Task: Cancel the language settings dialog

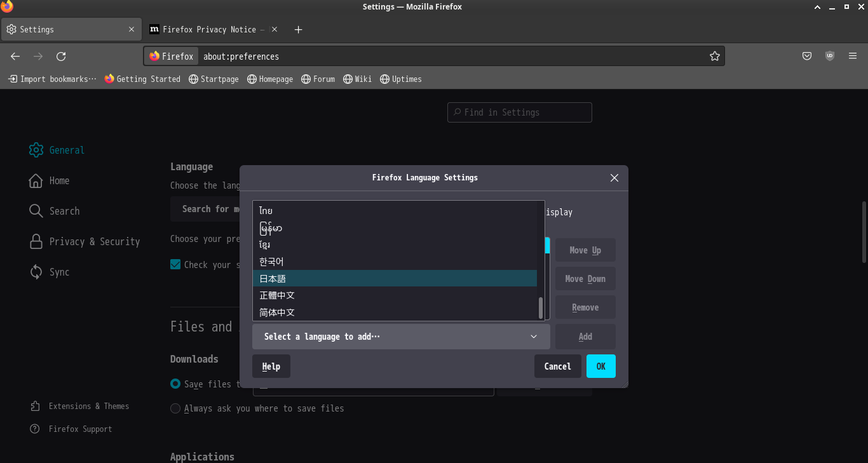Action: 558,366
